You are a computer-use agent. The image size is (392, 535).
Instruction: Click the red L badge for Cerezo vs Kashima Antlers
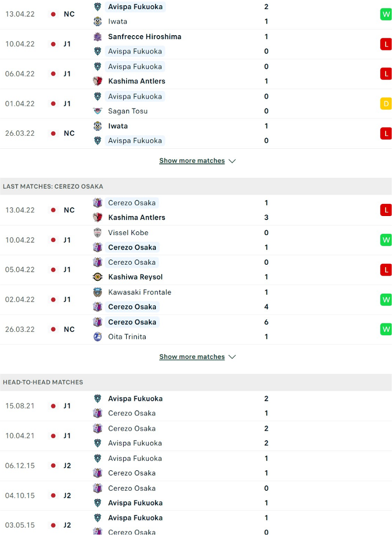click(386, 210)
